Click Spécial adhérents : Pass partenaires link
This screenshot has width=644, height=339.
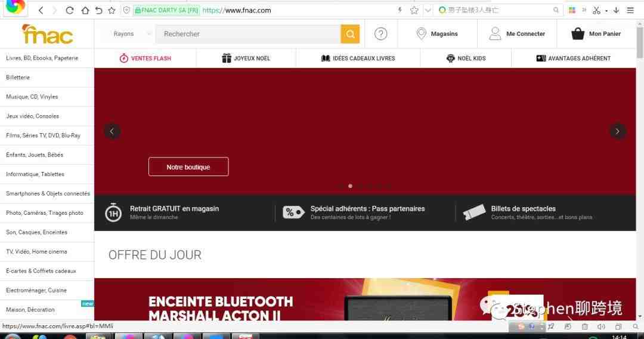pyautogui.click(x=367, y=209)
